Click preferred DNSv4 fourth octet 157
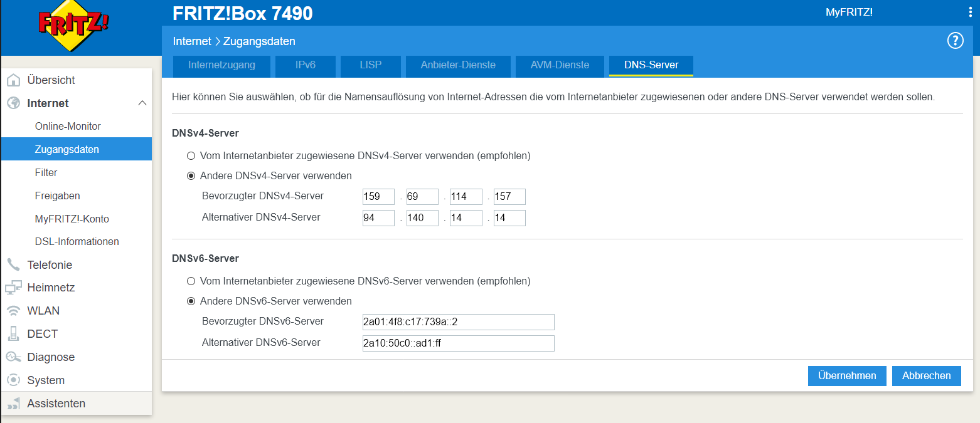This screenshot has height=423, width=980. click(509, 197)
